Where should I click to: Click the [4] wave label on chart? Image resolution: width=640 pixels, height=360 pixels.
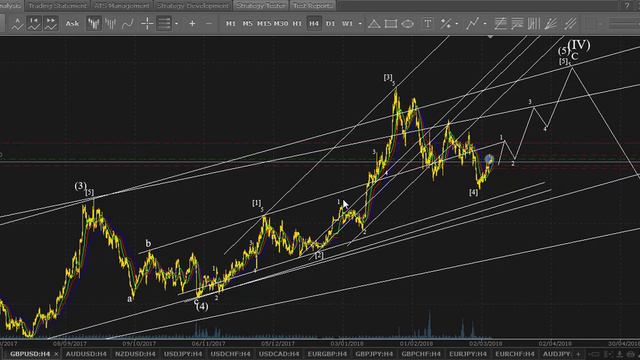pos(473,192)
